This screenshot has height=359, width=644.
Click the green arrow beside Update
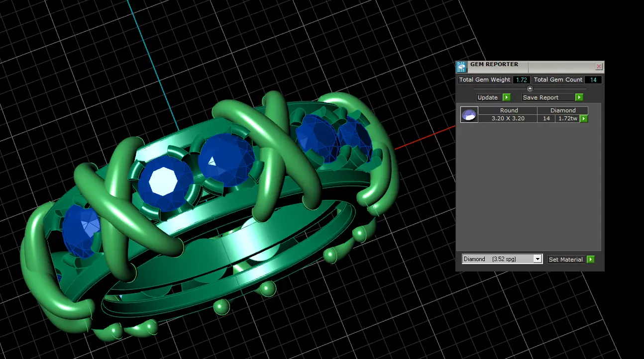point(507,97)
